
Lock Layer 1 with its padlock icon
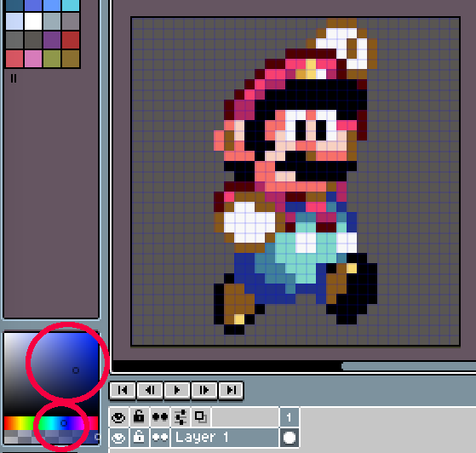(x=139, y=438)
